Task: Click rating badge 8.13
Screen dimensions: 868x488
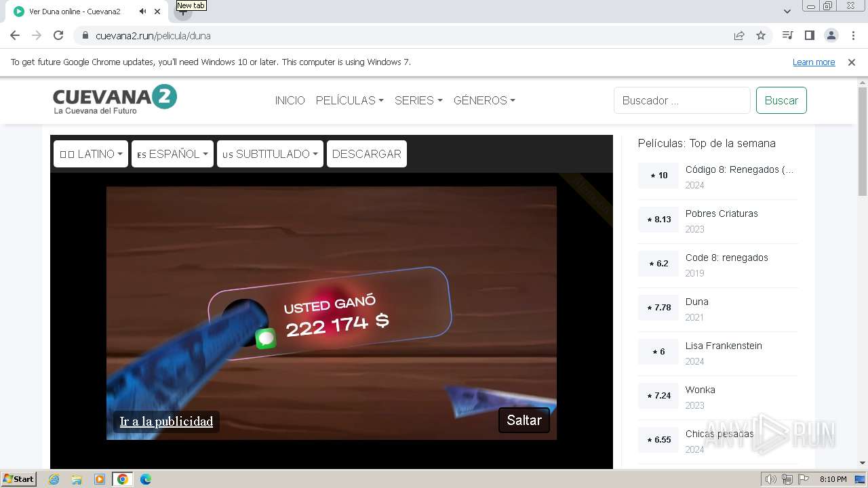Action: (658, 220)
